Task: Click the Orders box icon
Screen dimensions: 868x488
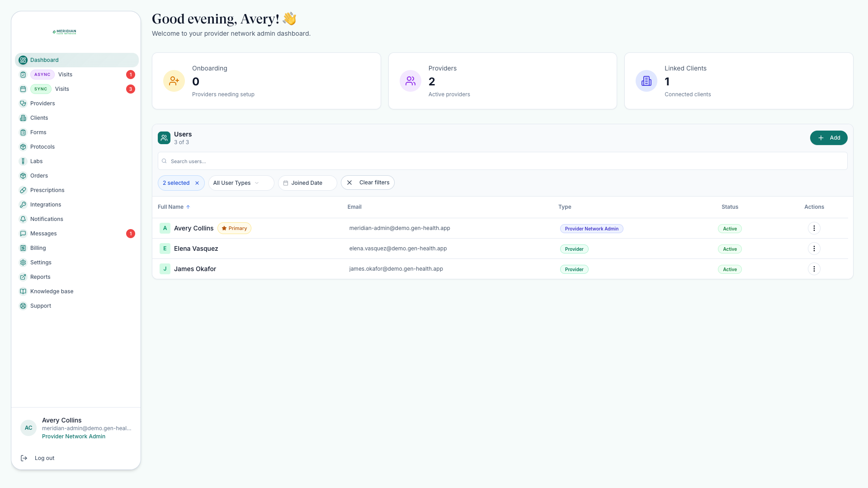Action: pos(23,176)
